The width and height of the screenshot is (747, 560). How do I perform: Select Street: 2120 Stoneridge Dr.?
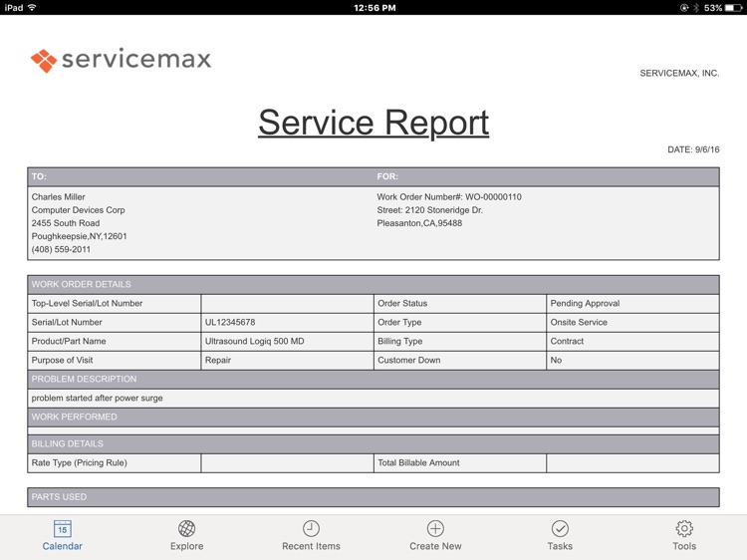(x=429, y=210)
